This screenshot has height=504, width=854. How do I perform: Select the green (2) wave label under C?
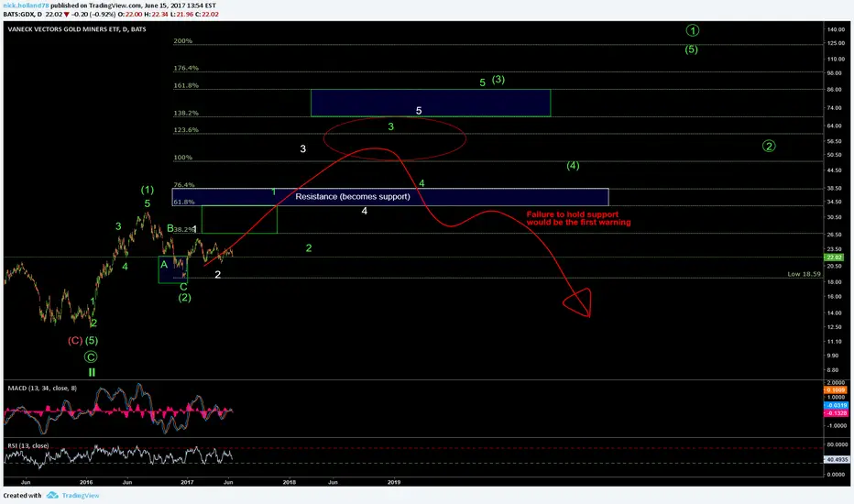coord(184,298)
